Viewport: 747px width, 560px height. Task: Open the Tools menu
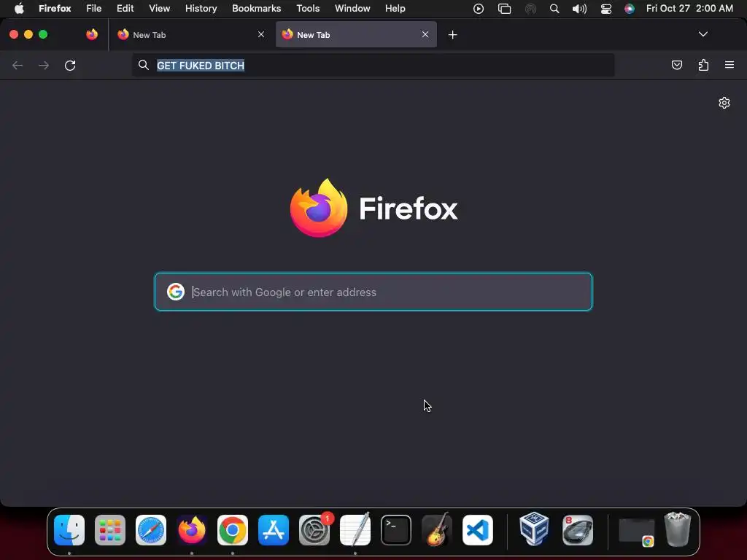click(308, 9)
